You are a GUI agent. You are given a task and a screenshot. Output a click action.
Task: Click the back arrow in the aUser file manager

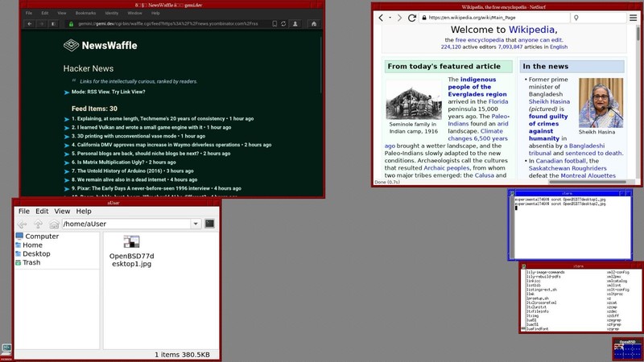(23, 224)
